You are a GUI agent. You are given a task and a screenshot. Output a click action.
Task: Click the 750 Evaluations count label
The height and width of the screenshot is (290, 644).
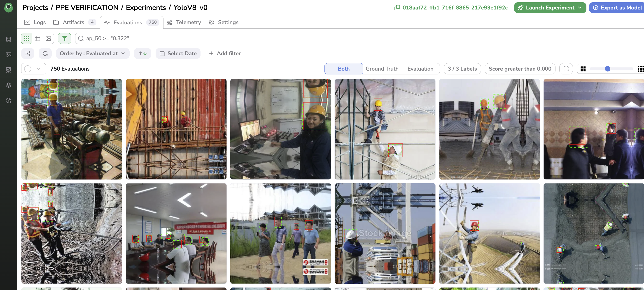click(x=70, y=69)
